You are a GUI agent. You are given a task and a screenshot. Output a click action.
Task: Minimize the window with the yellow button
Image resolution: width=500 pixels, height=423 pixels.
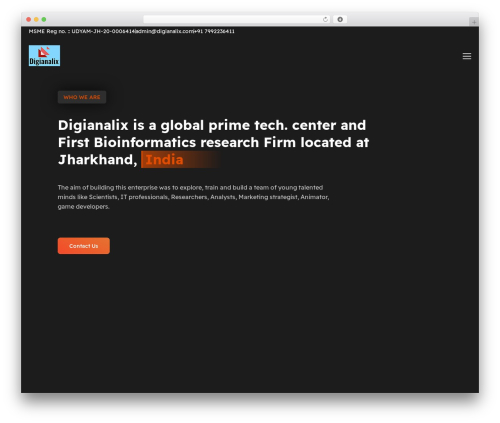point(36,19)
